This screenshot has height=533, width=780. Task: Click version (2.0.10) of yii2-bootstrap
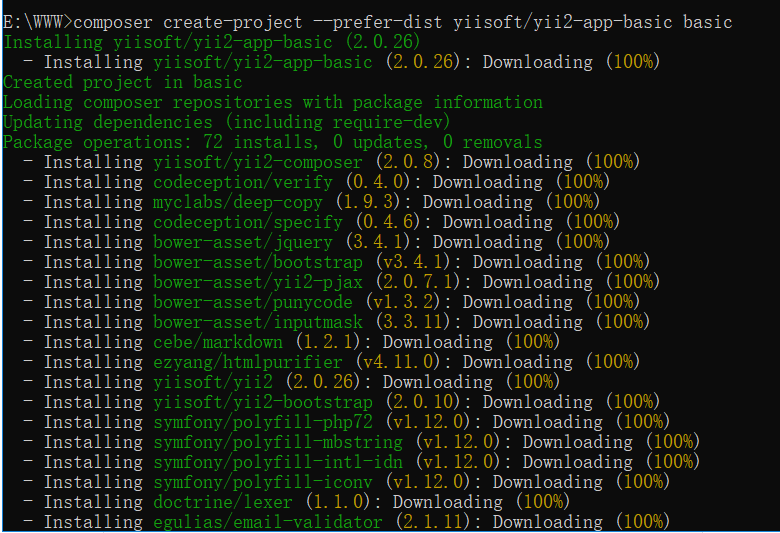pos(423,402)
